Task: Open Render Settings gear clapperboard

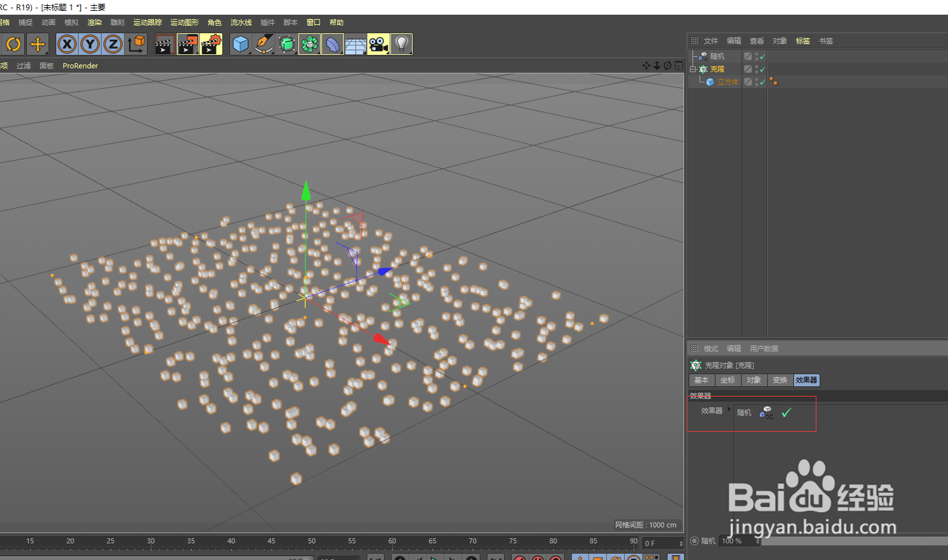Action: (x=211, y=44)
